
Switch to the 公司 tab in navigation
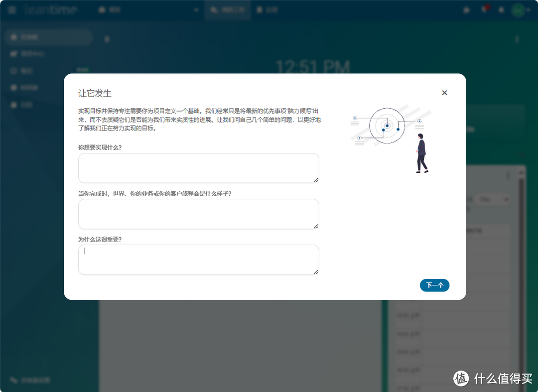tap(267, 9)
